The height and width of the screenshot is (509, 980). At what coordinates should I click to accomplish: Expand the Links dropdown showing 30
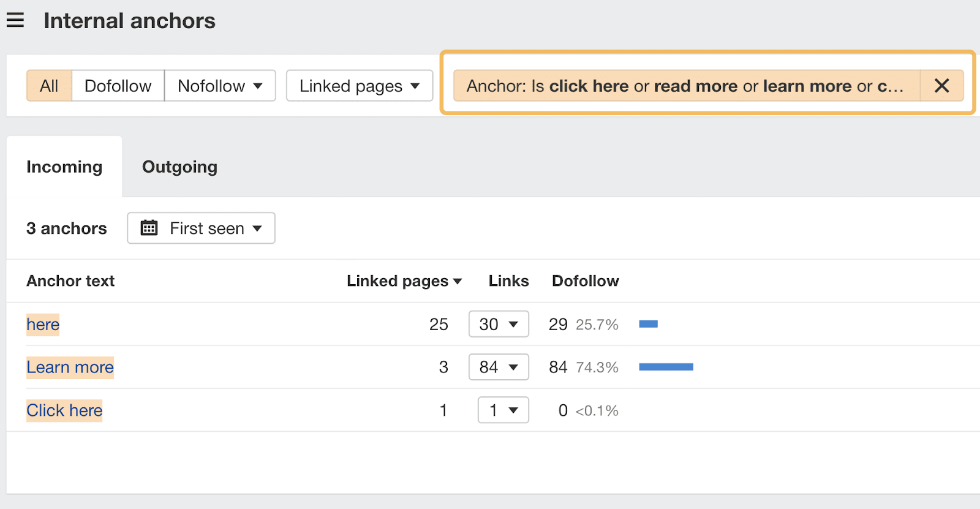click(498, 324)
